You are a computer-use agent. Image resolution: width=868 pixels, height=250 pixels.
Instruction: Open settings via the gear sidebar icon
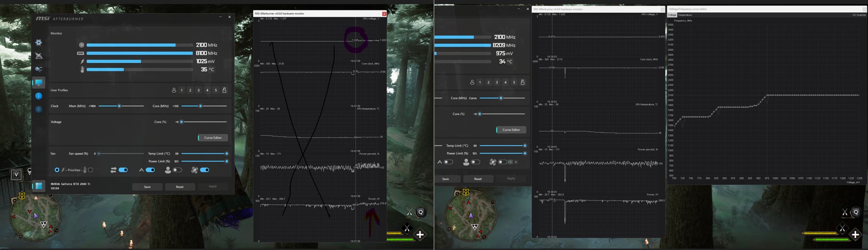(x=39, y=42)
